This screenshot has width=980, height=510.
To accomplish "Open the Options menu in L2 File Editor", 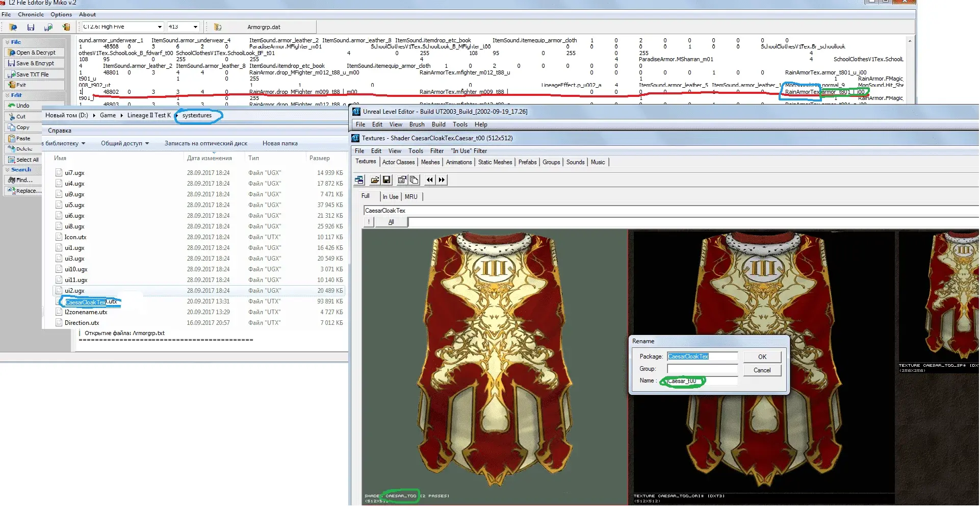I will pos(61,14).
